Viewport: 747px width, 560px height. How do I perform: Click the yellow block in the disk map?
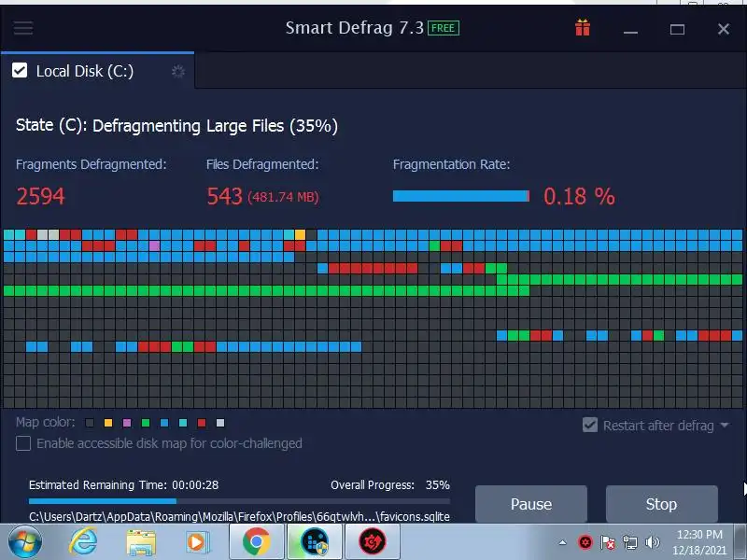(x=300, y=234)
